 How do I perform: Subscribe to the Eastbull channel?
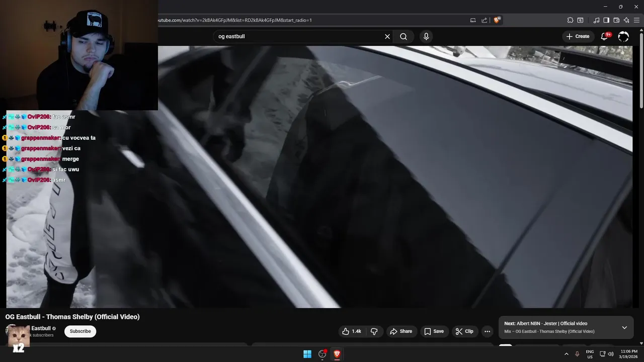pos(80,331)
